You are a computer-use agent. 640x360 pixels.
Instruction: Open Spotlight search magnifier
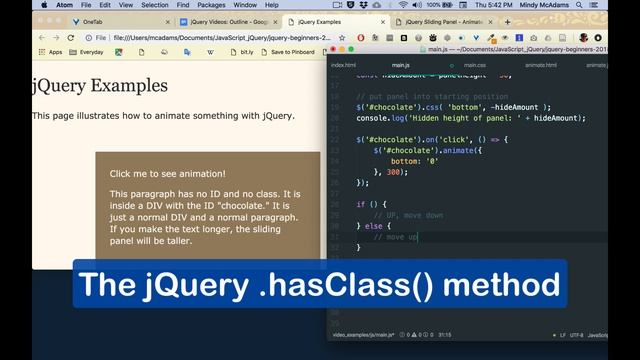pyautogui.click(x=579, y=5)
